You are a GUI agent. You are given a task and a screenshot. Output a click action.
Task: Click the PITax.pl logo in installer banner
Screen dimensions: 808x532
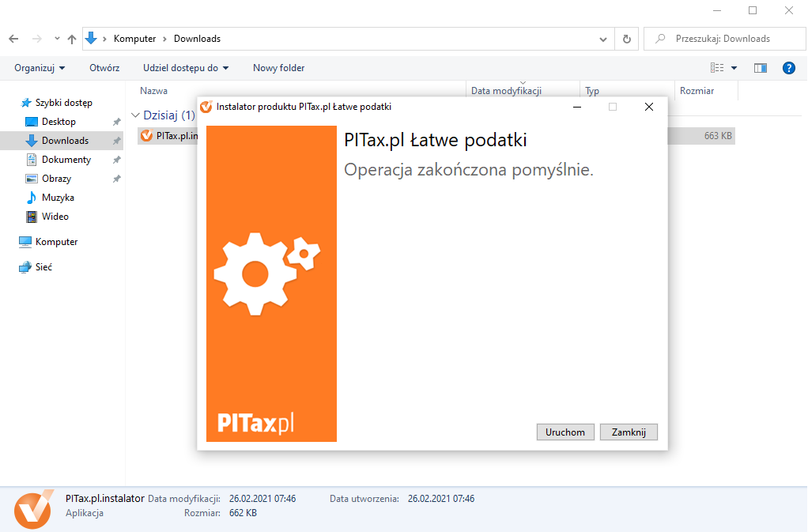coord(255,423)
